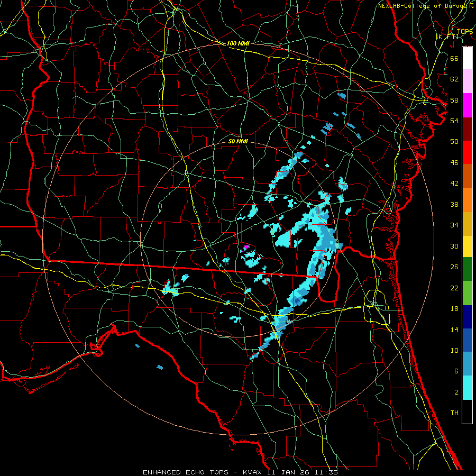Image resolution: width=476 pixels, height=476 pixels.
Task: Click the legend value '66'
Action: (x=454, y=58)
